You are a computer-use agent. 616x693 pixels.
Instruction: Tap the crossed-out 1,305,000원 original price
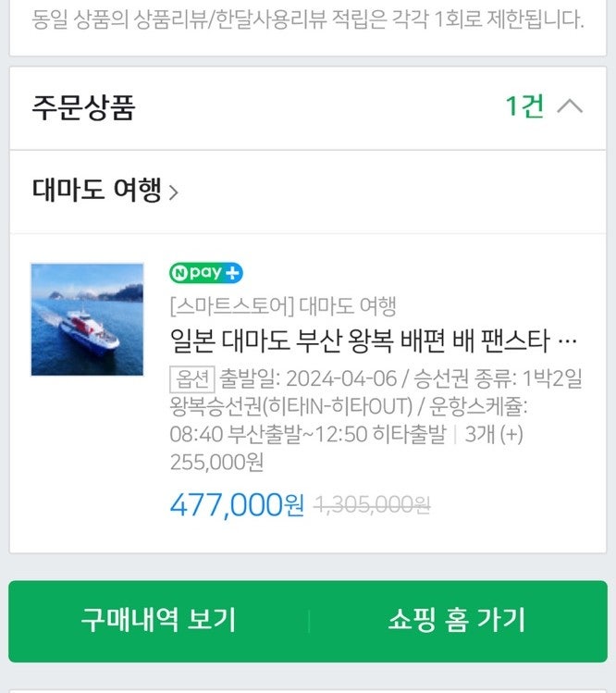coord(373,505)
